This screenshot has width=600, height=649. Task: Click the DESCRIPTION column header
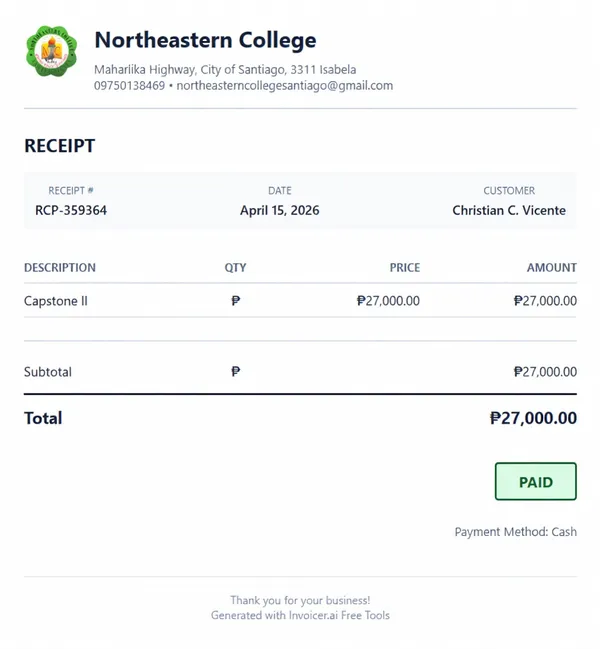point(60,268)
